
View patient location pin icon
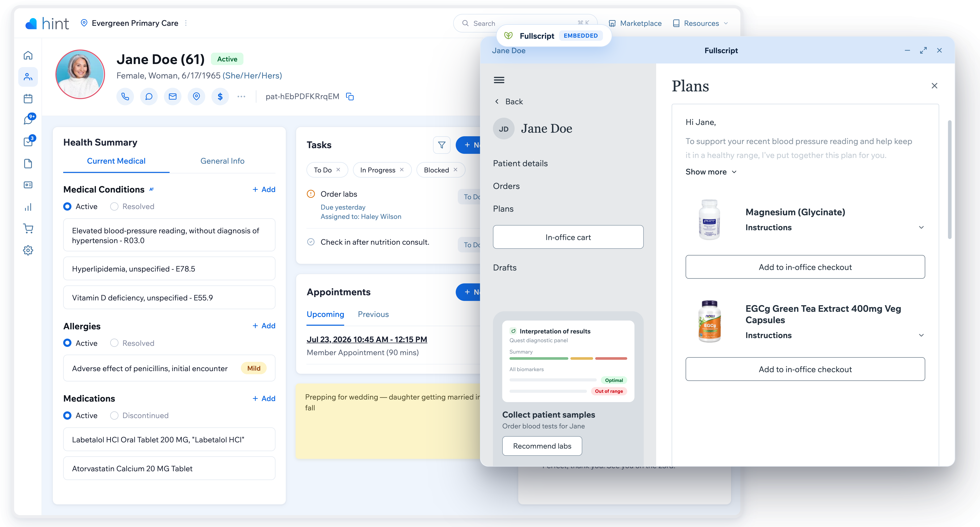196,97
